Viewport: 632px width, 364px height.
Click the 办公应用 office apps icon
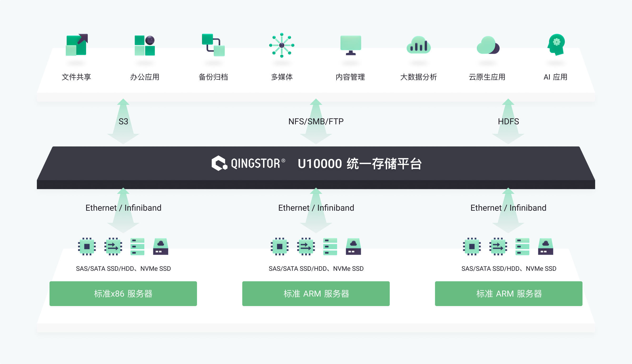(x=145, y=45)
